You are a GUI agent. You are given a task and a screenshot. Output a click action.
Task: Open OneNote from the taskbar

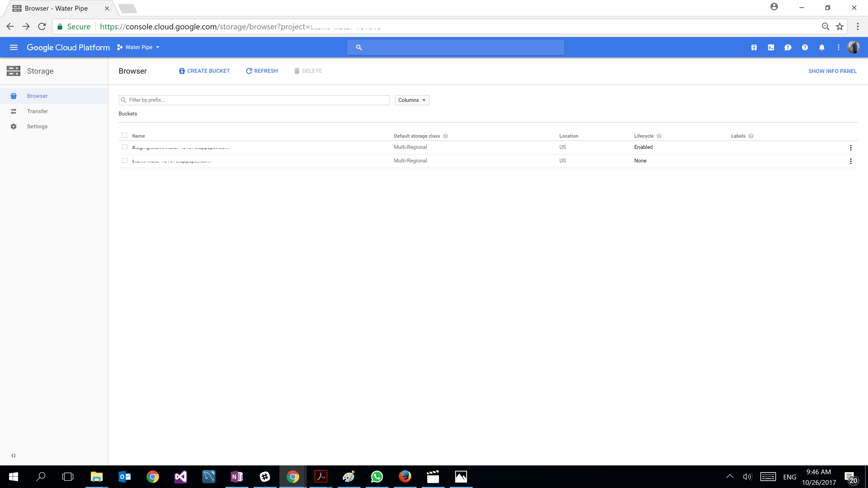tap(237, 477)
